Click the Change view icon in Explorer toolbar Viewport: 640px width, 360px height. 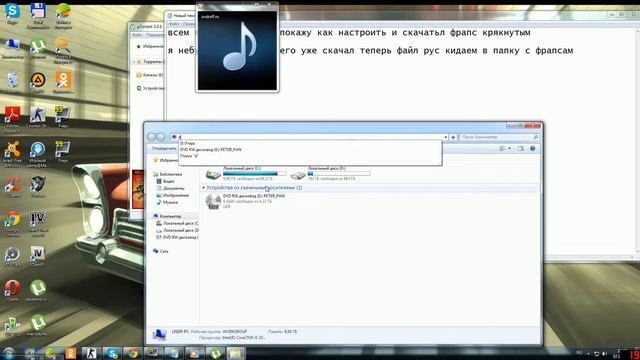[x=502, y=149]
